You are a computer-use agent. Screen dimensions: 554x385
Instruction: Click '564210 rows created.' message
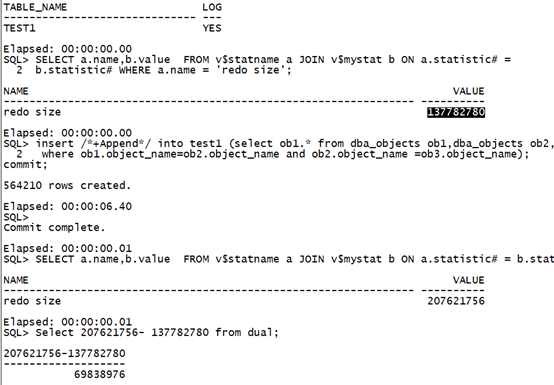click(67, 185)
